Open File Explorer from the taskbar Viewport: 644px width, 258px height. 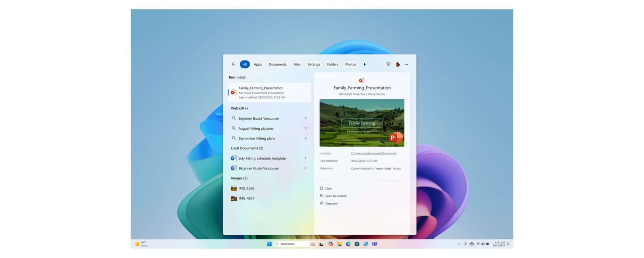point(339,244)
